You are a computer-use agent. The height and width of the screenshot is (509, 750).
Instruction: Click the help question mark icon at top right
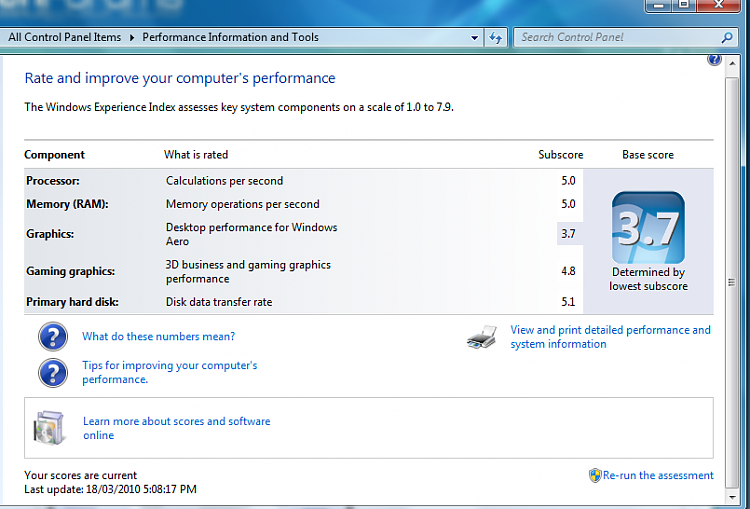[x=714, y=59]
